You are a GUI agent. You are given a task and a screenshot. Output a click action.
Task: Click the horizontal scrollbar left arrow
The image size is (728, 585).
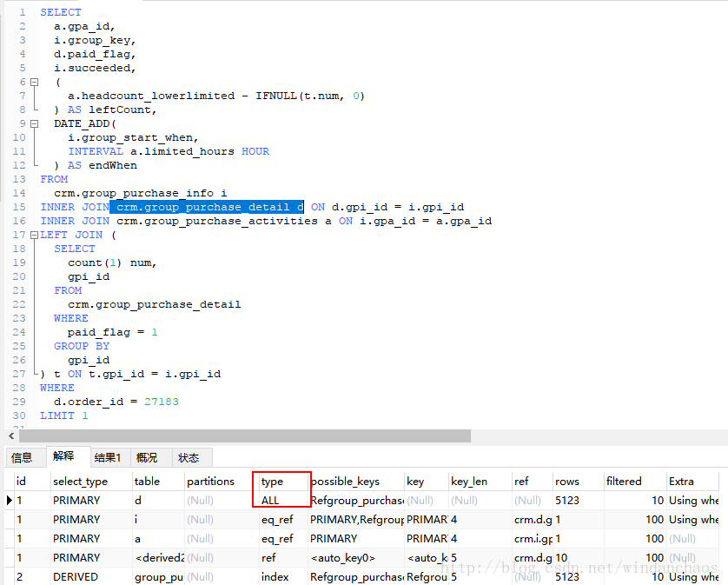click(x=10, y=435)
